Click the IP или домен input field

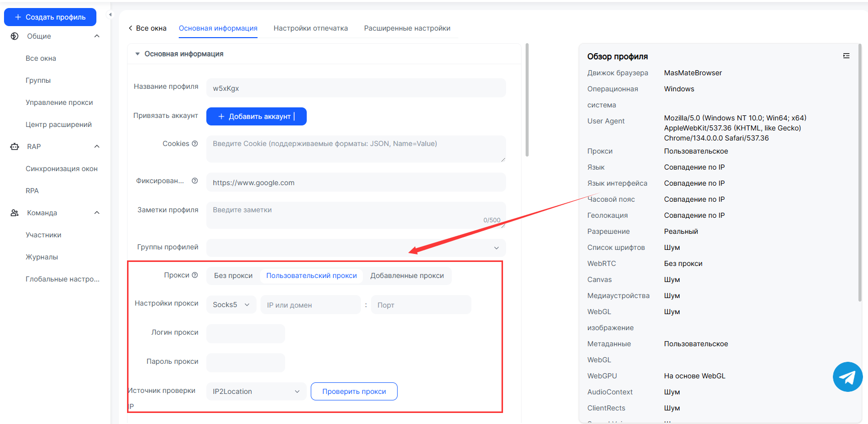pos(310,305)
